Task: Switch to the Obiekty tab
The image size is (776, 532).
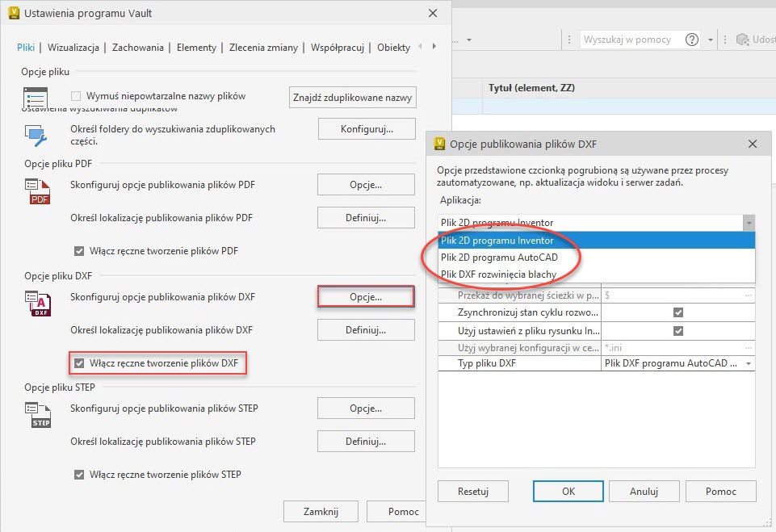Action: point(393,48)
